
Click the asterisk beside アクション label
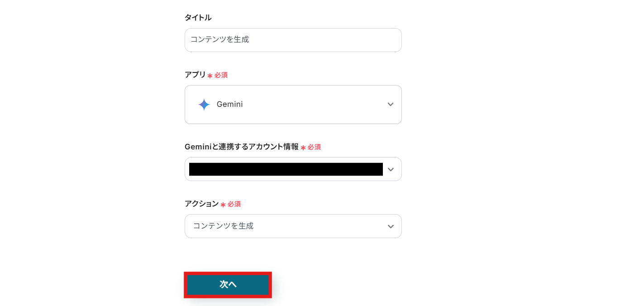click(x=223, y=205)
